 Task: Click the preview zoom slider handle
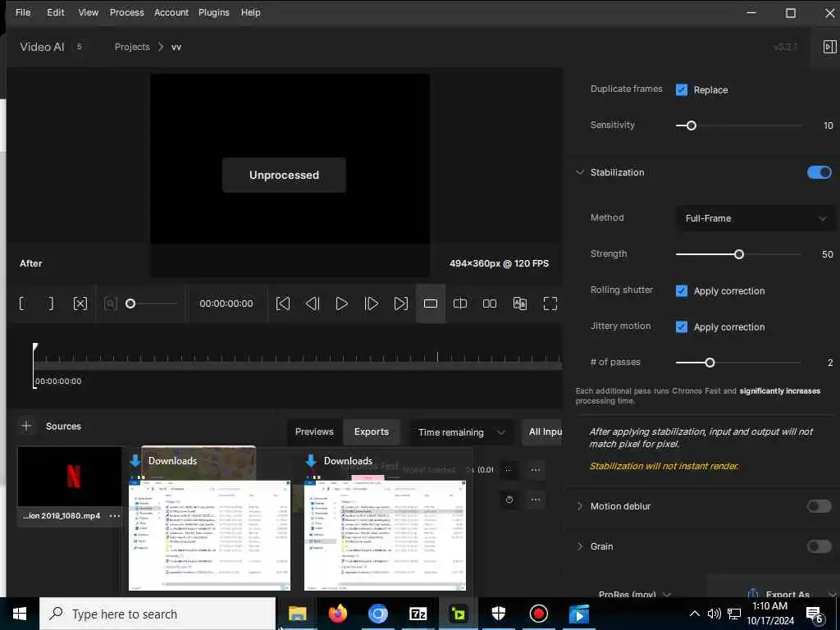pyautogui.click(x=130, y=304)
